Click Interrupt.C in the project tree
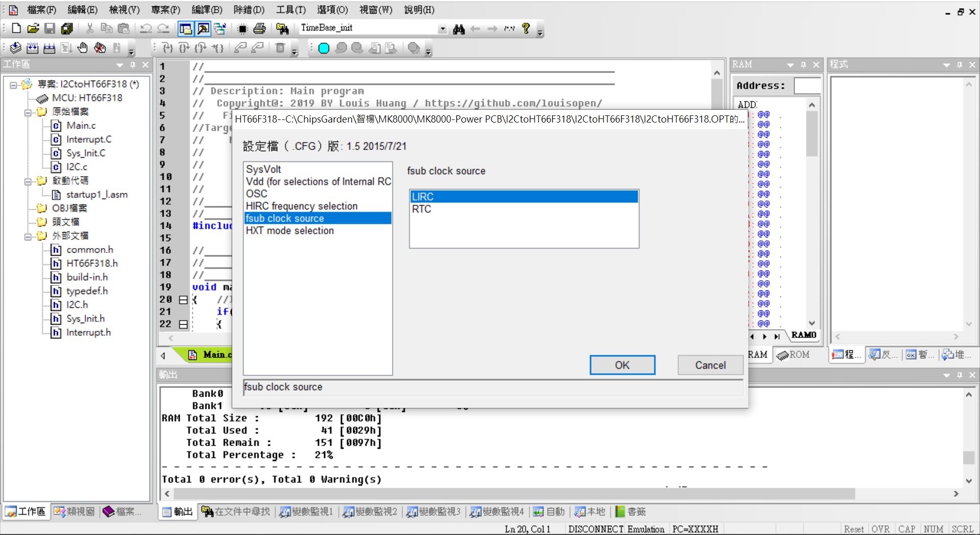The width and height of the screenshot is (980, 535). pos(89,139)
